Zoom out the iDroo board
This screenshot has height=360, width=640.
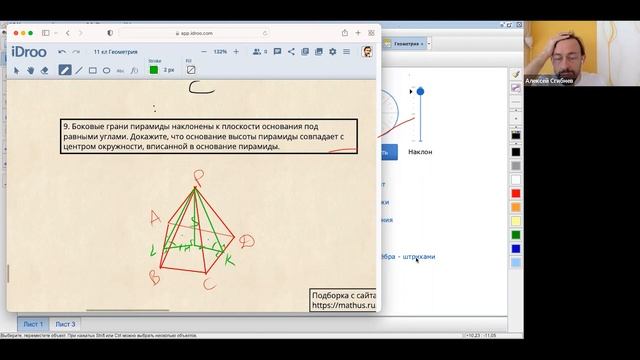tap(204, 52)
